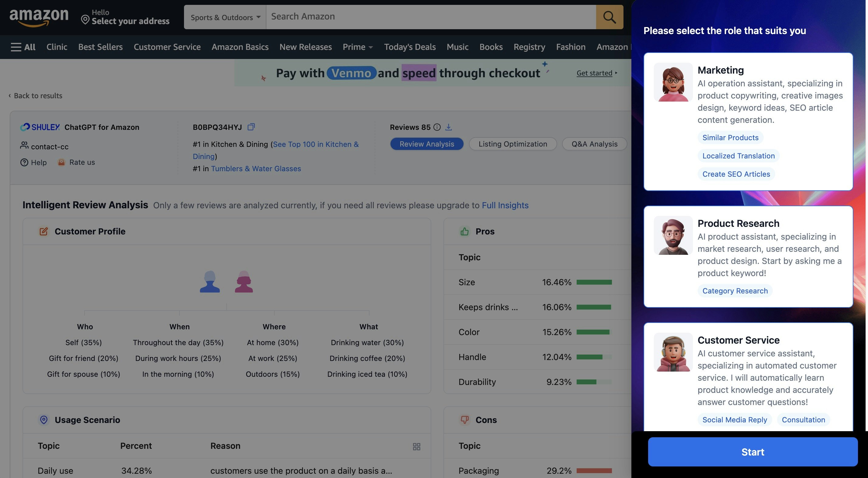Select the Marketing role card title
868x478 pixels.
[720, 70]
